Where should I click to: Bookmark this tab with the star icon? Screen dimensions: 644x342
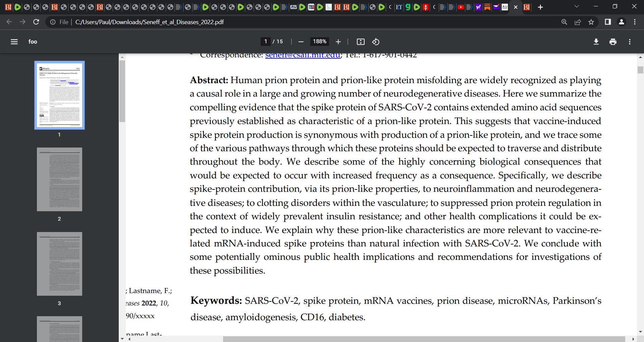coord(591,22)
